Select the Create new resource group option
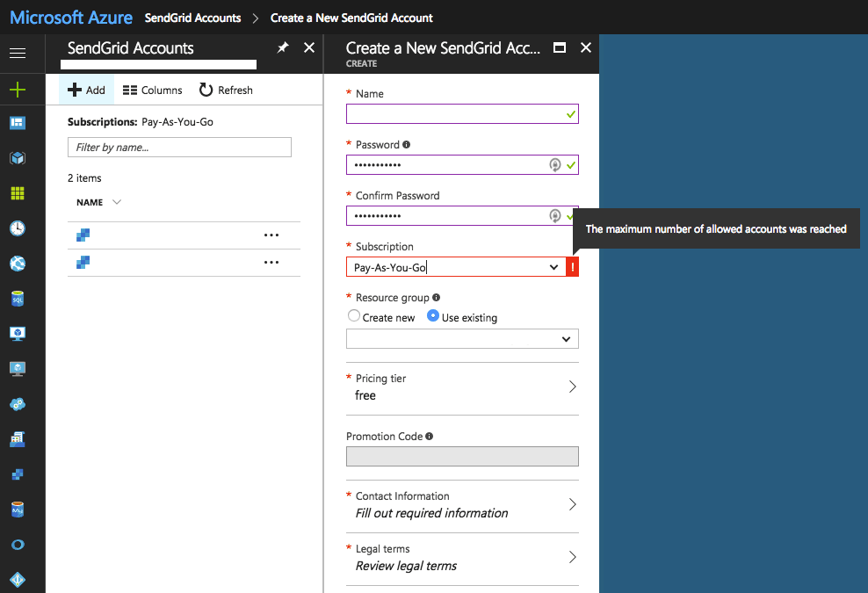The height and width of the screenshot is (593, 868). click(354, 316)
